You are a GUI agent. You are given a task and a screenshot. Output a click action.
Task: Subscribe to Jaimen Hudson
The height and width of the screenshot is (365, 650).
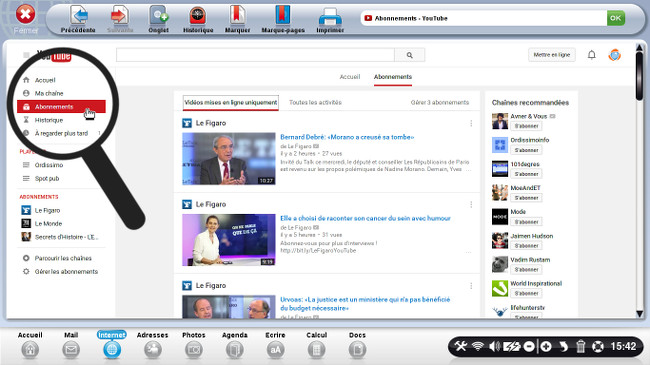tap(526, 246)
